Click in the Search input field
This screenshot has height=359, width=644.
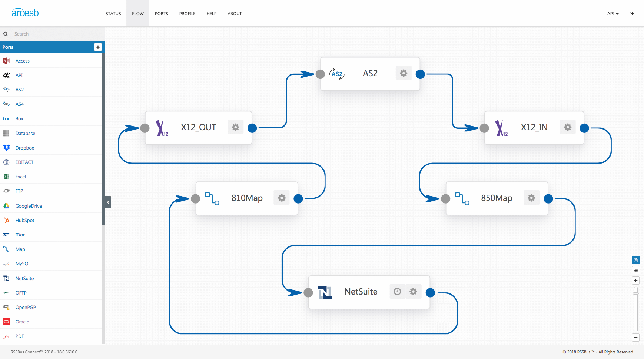[58, 34]
